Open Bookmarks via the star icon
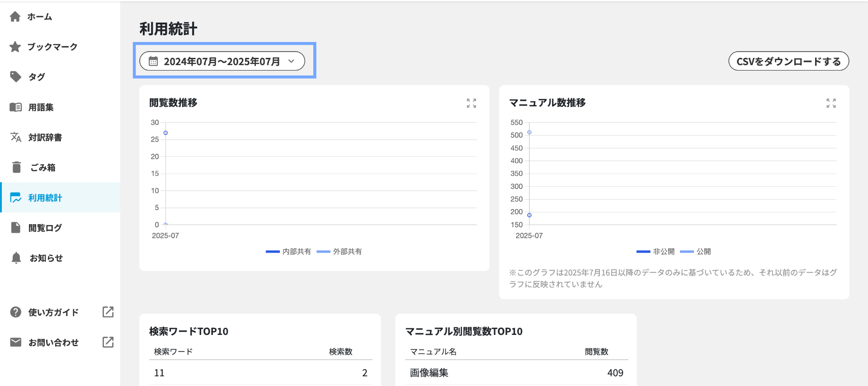Viewport: 868px width, 386px height. [15, 47]
